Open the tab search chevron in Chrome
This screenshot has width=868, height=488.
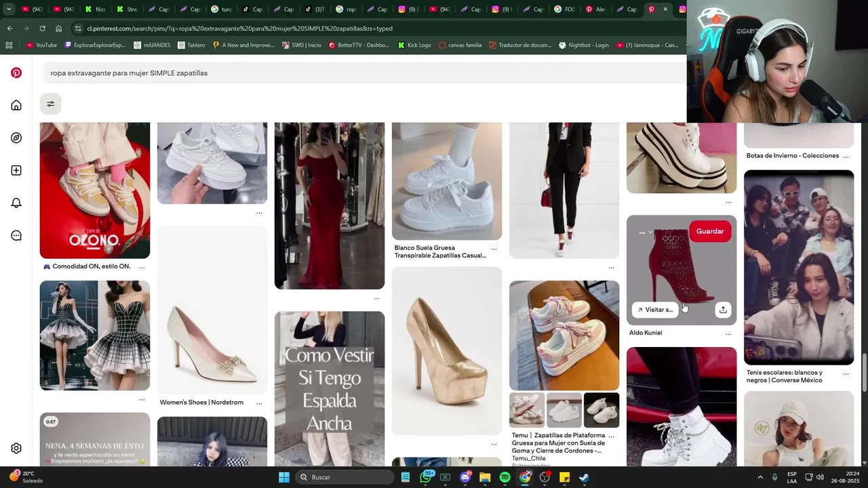(9, 9)
